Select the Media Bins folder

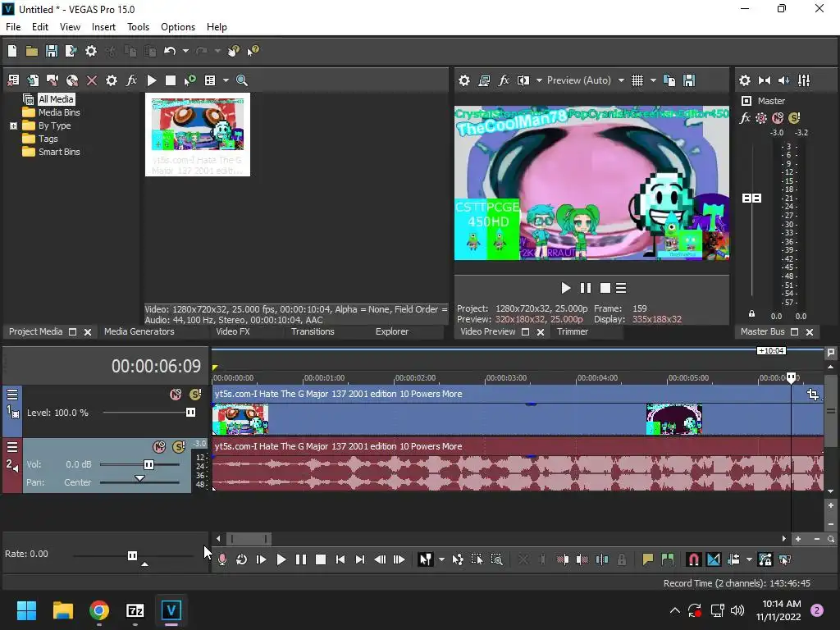[x=59, y=112]
